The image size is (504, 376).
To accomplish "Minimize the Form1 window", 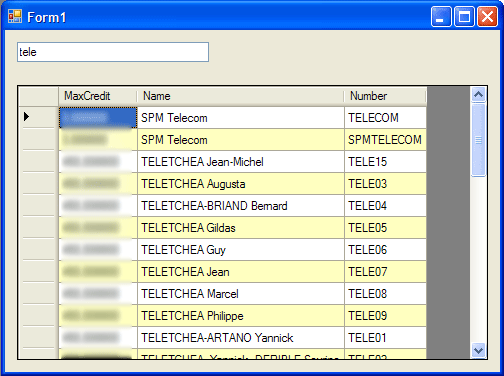I will 441,16.
